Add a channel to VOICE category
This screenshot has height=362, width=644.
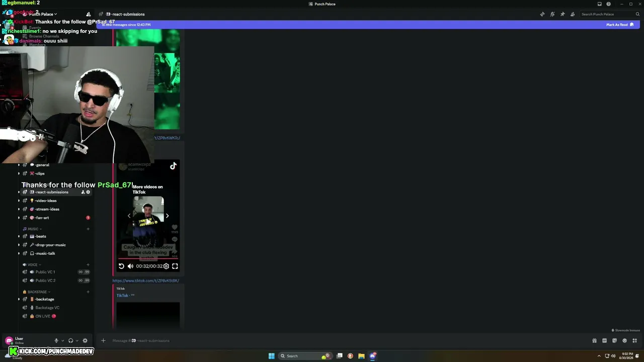[x=88, y=264]
